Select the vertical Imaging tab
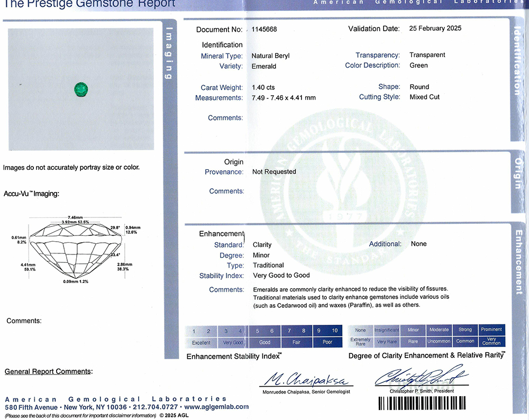This screenshot has height=420, width=529. point(170,53)
